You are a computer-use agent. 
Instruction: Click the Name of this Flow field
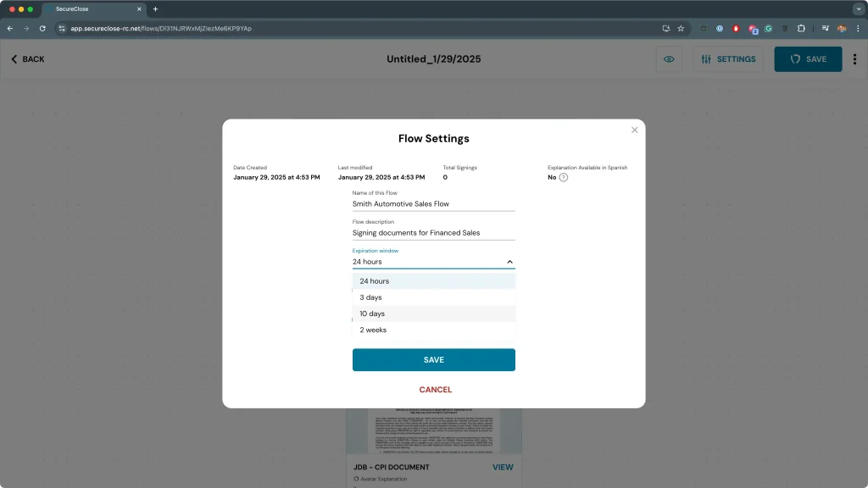(433, 203)
